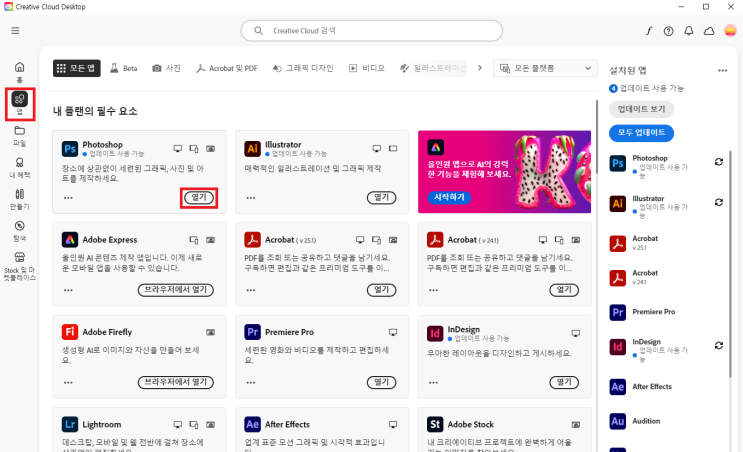Open Photoshop card more options (…)

click(68, 198)
